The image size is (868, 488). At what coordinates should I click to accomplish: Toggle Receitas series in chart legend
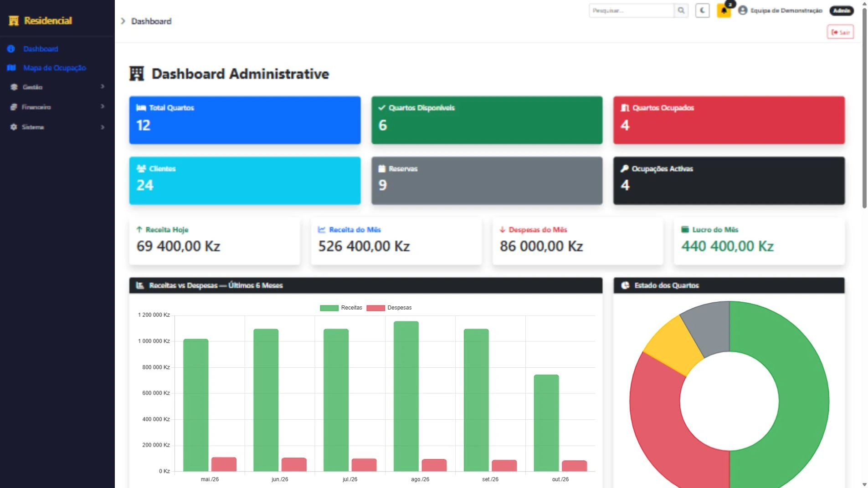(x=341, y=308)
